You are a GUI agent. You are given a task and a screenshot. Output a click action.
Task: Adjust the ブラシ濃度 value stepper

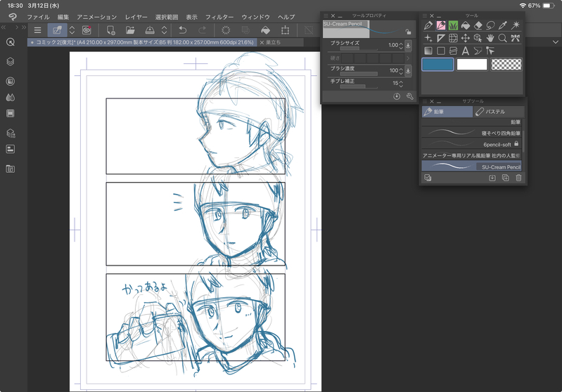click(x=401, y=71)
